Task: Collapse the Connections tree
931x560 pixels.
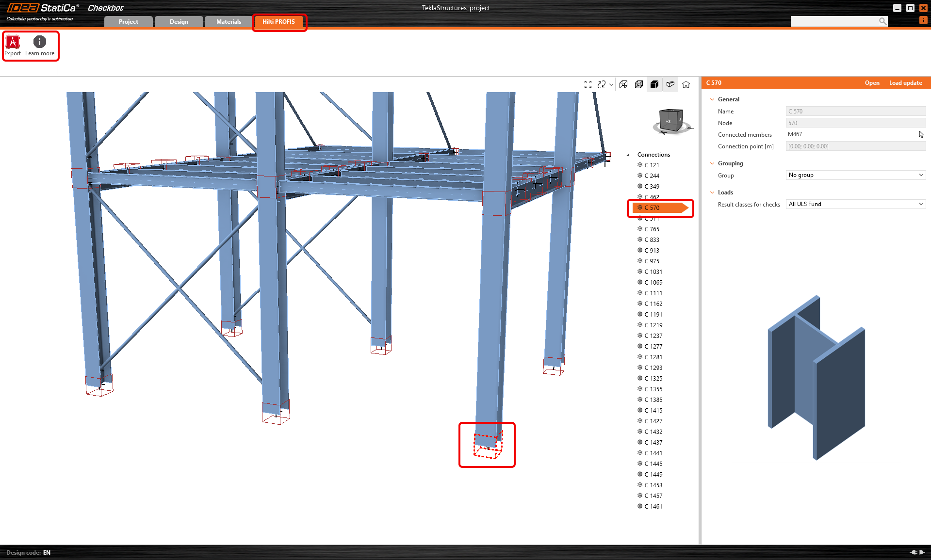Action: coord(628,154)
